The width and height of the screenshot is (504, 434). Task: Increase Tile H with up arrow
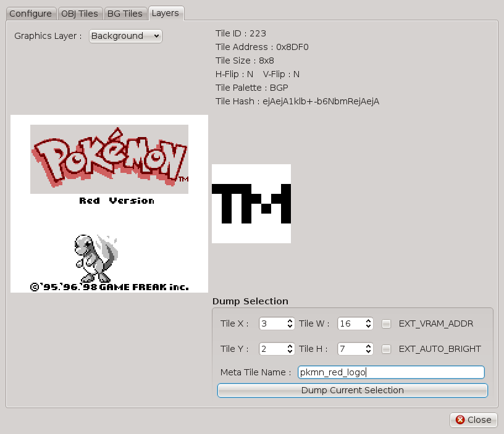(x=368, y=346)
